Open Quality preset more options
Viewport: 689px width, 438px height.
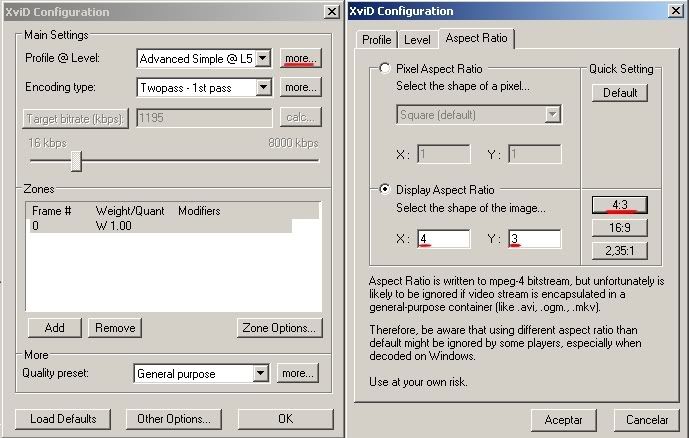[x=297, y=373]
